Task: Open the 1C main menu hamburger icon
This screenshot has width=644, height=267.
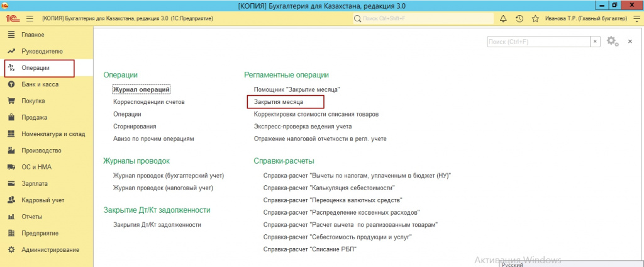Action: point(30,19)
